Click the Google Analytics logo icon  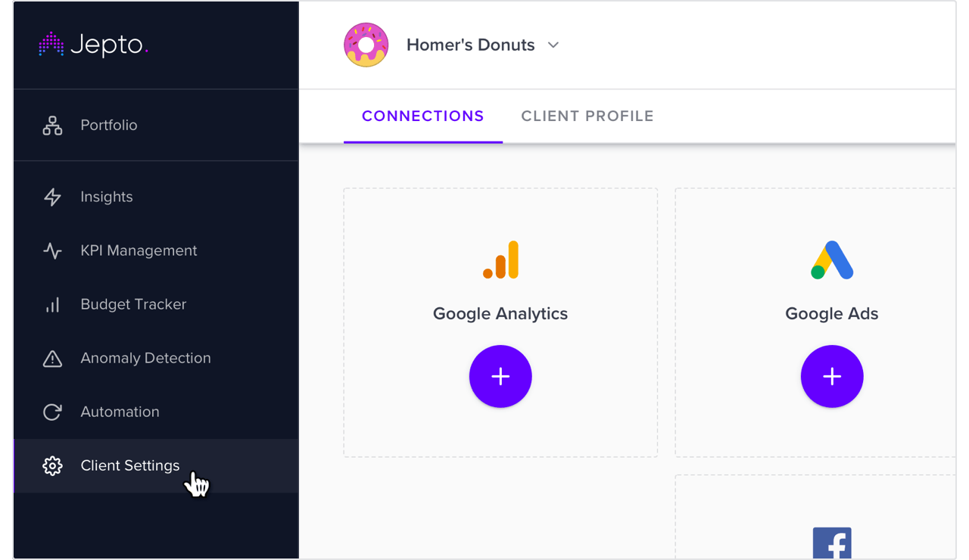pos(501,260)
